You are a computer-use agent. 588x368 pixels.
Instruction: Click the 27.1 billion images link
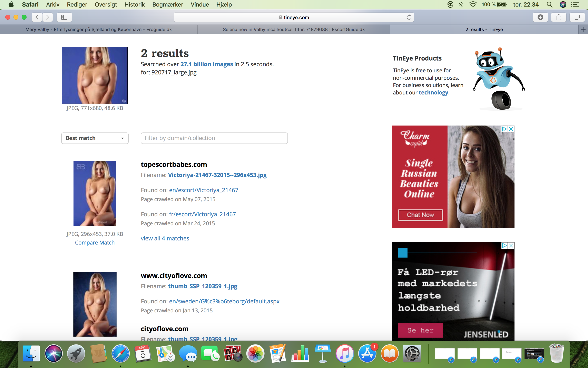pos(207,64)
